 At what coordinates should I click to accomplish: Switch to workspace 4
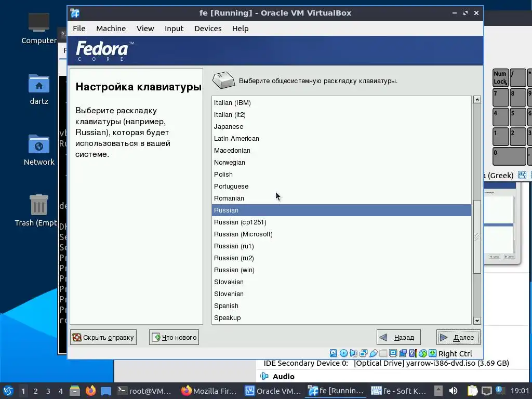pyautogui.click(x=60, y=391)
